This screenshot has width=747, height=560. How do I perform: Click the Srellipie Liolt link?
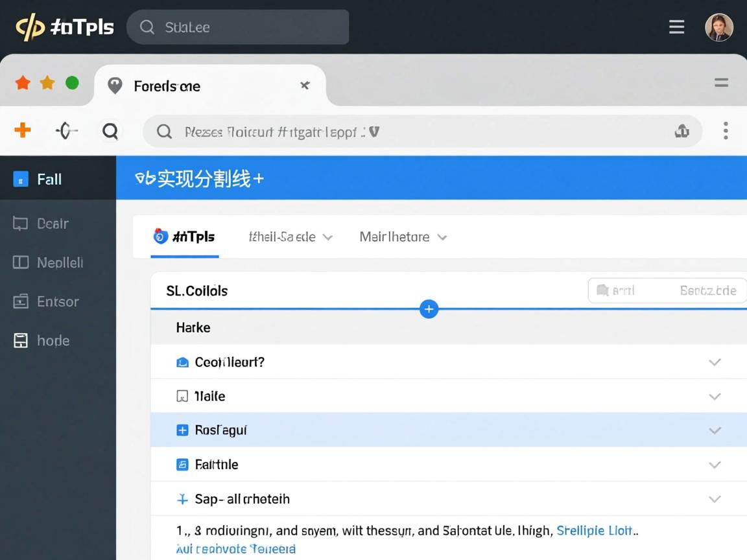tap(594, 531)
